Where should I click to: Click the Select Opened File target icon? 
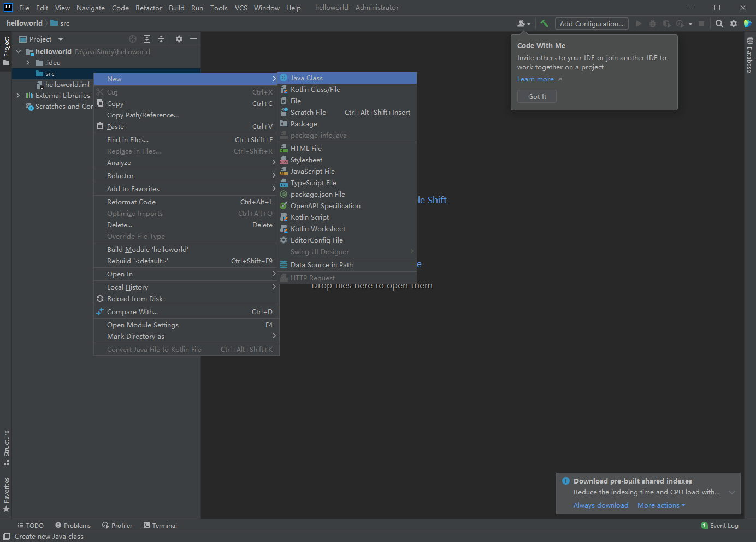coord(133,39)
